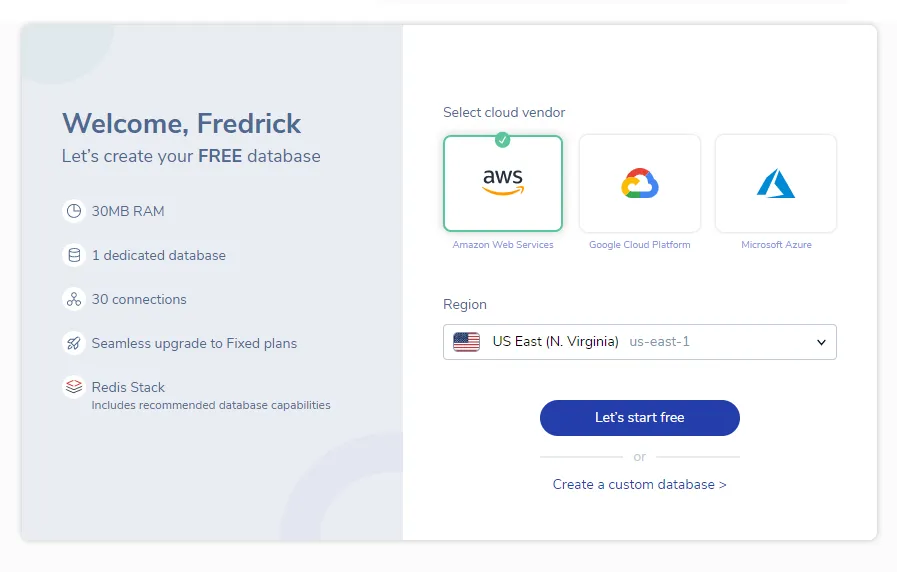
Task: Expand the Region dropdown arrow
Action: click(x=821, y=342)
